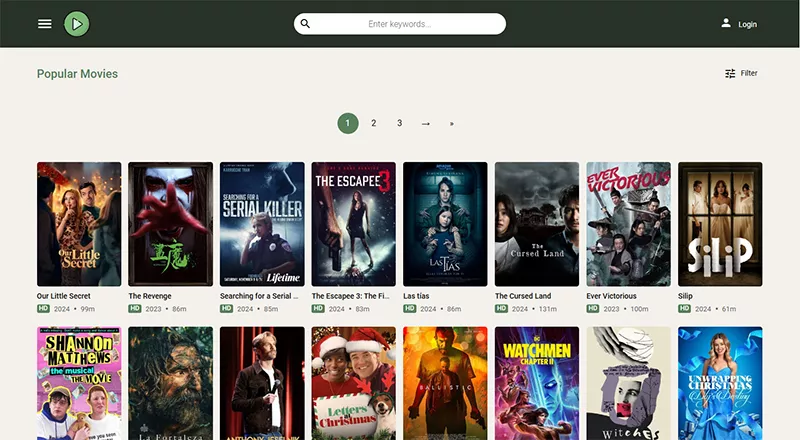Screen dimensions: 800x440
Task: Click The Escapee 3 title text
Action: (351, 296)
